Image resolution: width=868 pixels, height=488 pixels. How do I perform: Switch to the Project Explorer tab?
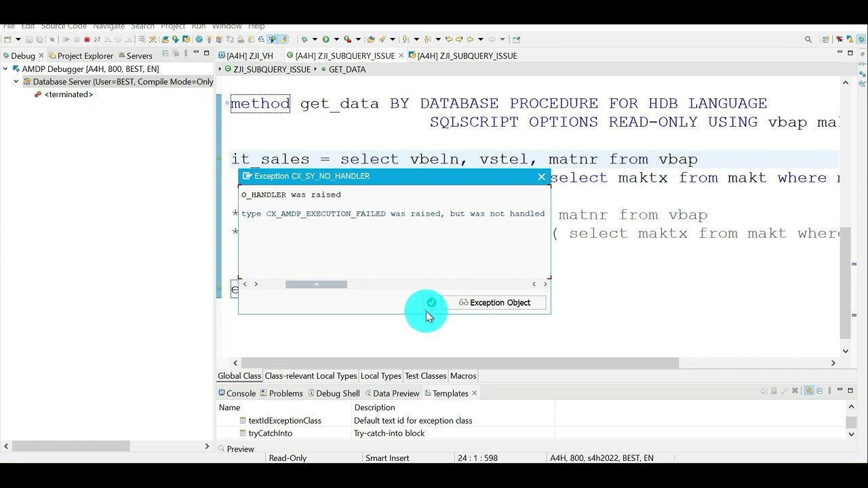pyautogui.click(x=80, y=56)
